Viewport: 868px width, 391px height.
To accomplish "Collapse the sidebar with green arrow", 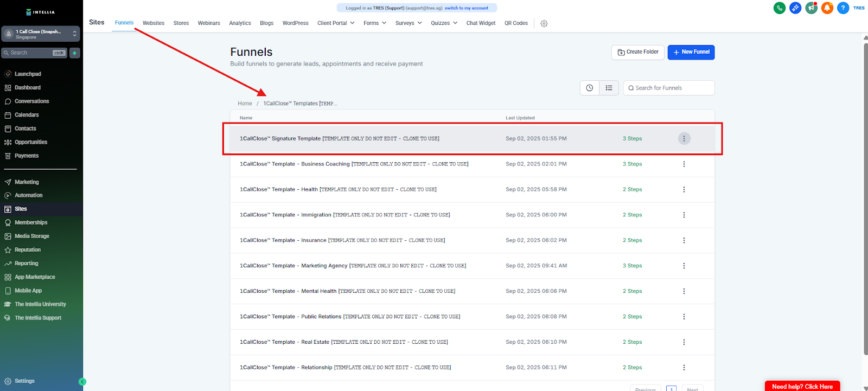I will tap(82, 382).
